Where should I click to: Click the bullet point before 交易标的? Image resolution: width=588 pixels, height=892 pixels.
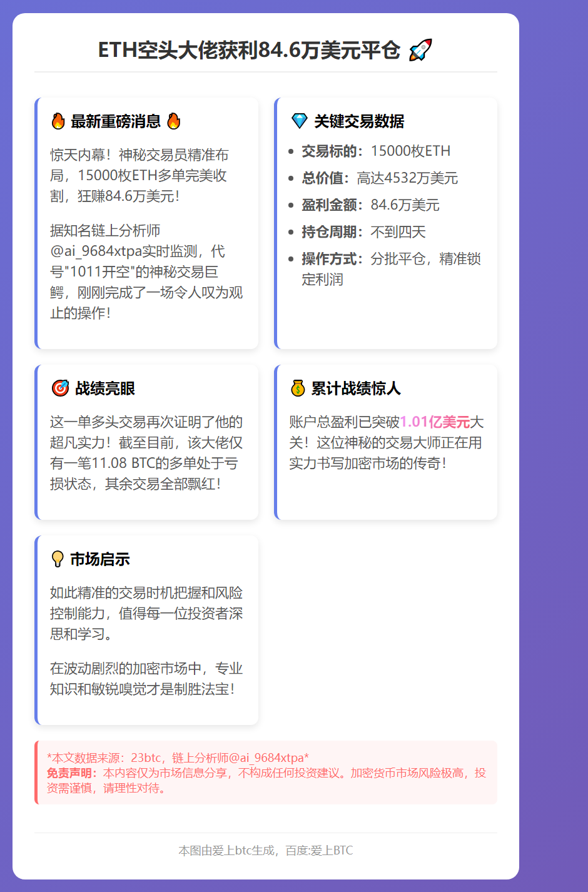coord(291,151)
